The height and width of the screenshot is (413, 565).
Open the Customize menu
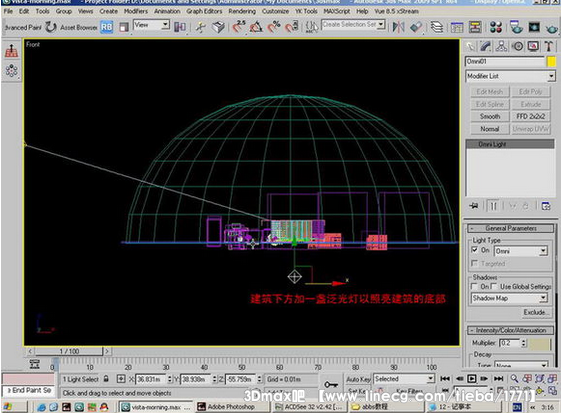[x=275, y=11]
